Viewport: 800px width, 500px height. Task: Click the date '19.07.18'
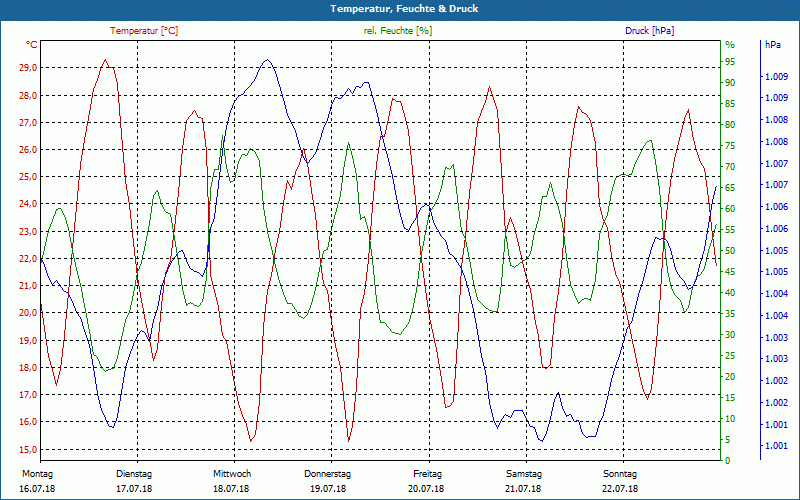(x=328, y=489)
